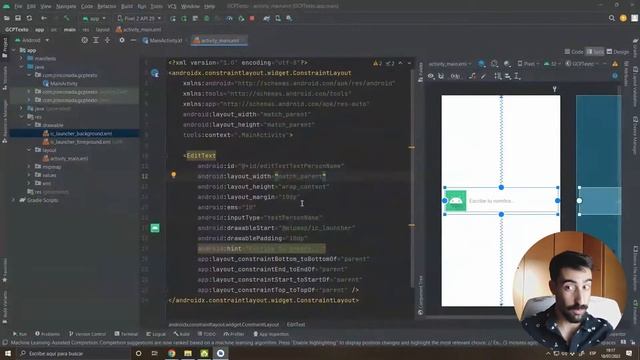Open the Pixel 2 API 29 device dropdown
This screenshot has width=640, height=360.
click(x=139, y=18)
